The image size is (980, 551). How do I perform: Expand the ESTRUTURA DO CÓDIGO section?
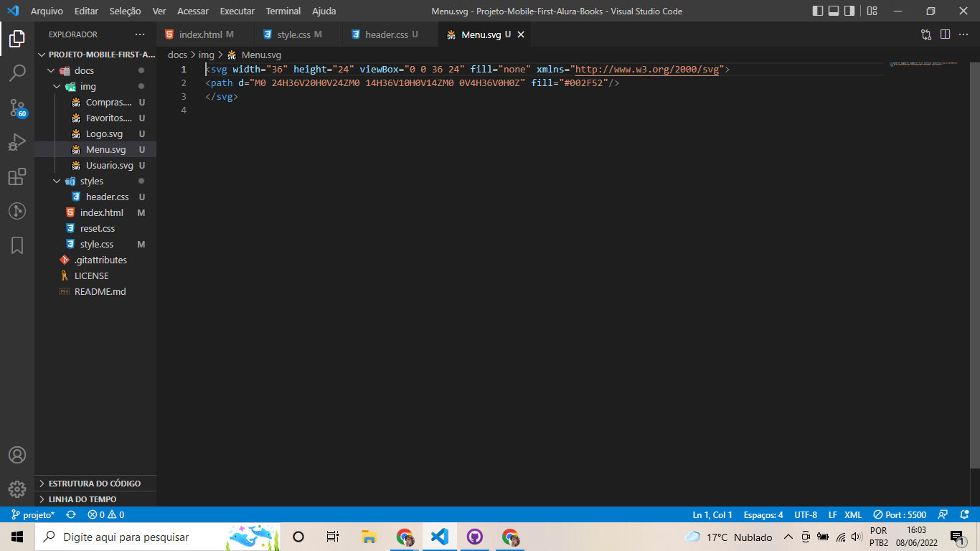click(96, 484)
